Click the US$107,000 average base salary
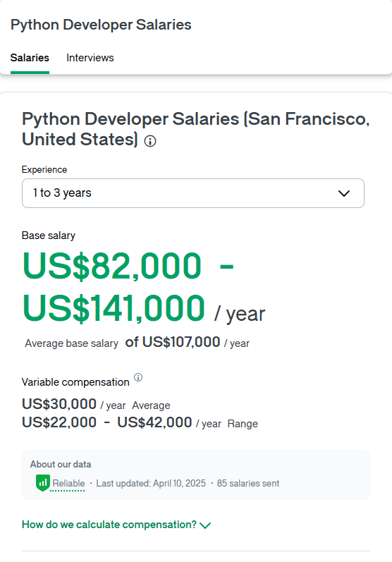Screen dimensions: 392x562 tap(181, 342)
